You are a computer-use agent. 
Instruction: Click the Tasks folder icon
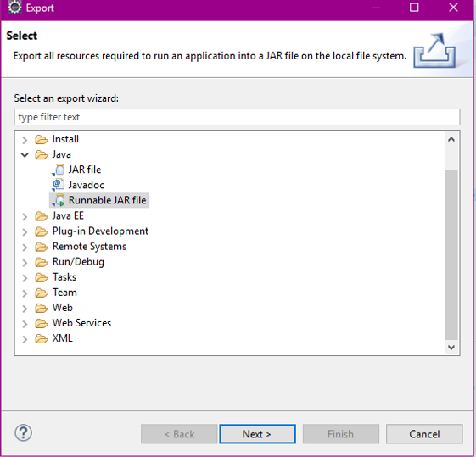tap(42, 277)
